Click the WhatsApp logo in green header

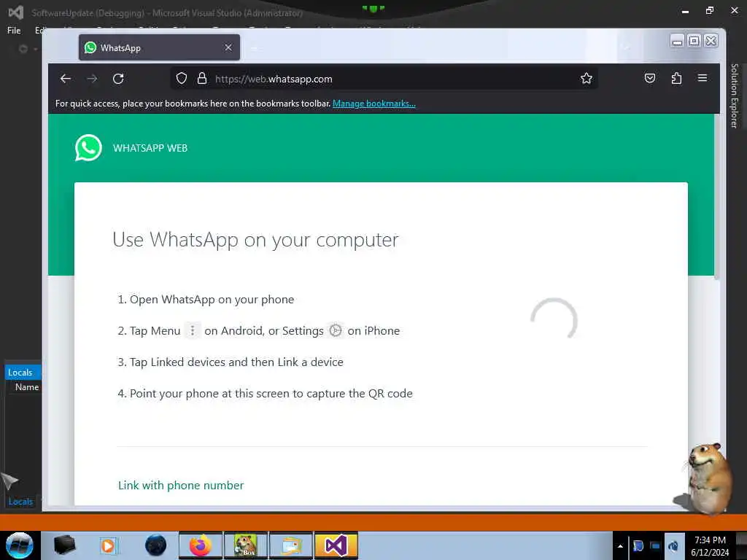(x=88, y=147)
